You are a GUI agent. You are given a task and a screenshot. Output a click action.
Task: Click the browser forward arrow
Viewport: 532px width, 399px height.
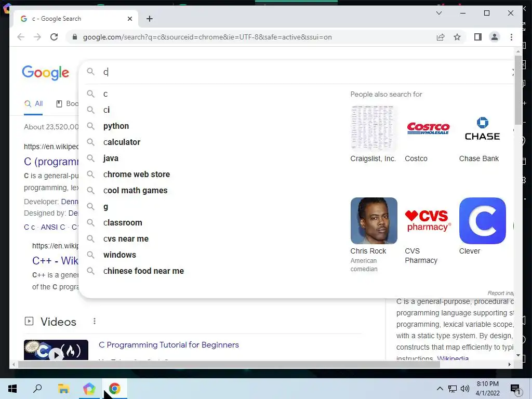[x=37, y=37]
